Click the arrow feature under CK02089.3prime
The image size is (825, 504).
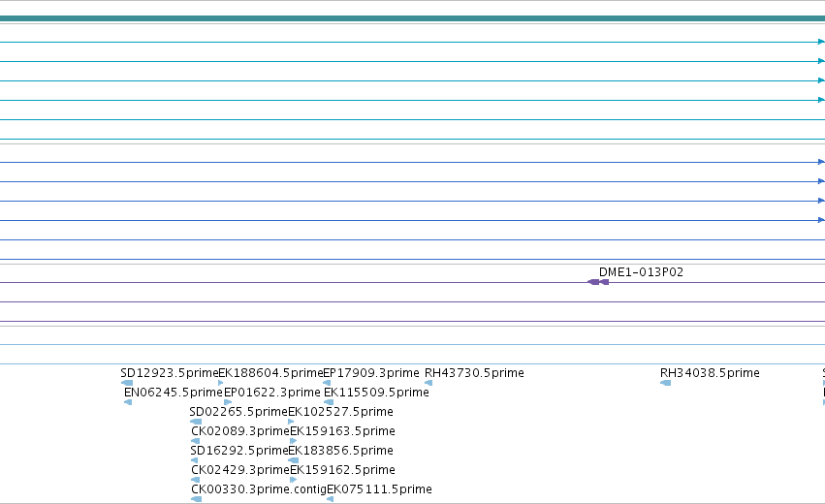pos(195,441)
